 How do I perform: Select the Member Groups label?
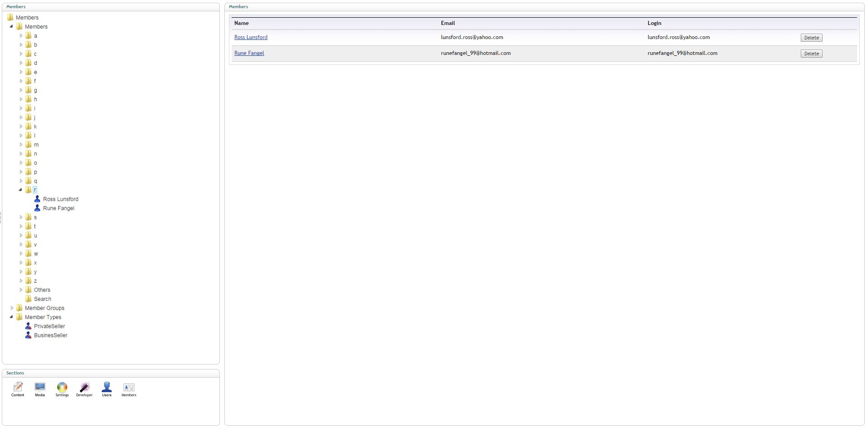pos(45,308)
